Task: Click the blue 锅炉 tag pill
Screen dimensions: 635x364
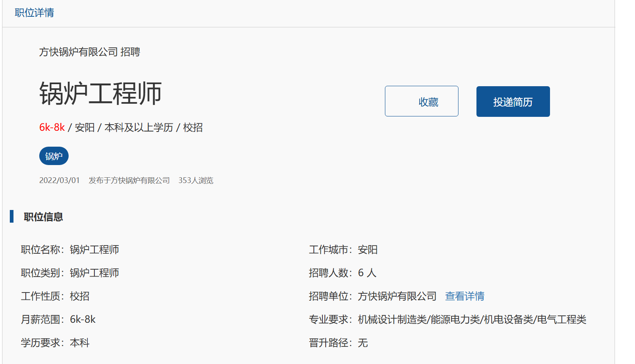Action: tap(54, 156)
